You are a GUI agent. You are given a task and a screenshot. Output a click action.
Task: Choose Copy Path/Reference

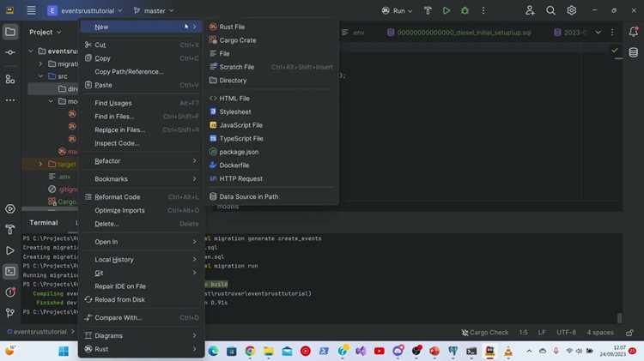point(142,71)
